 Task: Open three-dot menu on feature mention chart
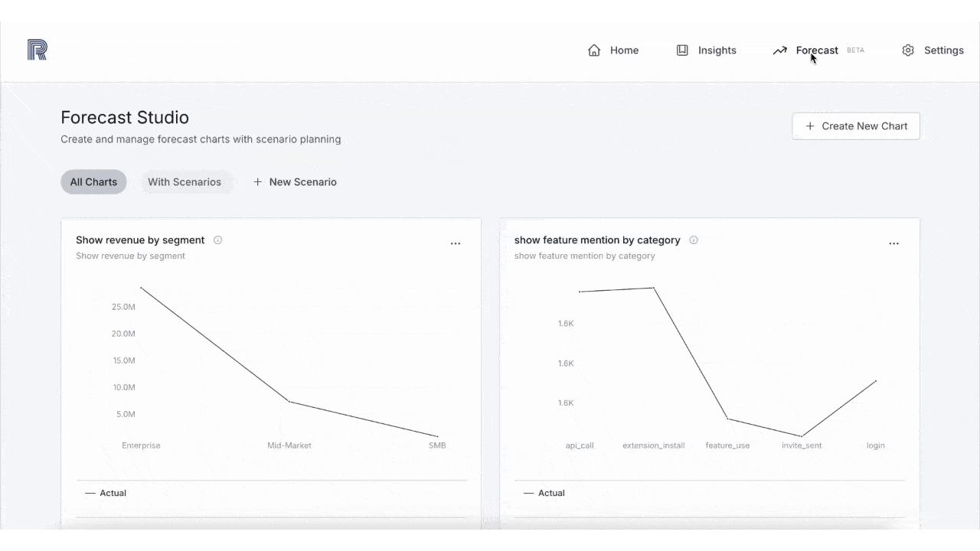tap(893, 243)
